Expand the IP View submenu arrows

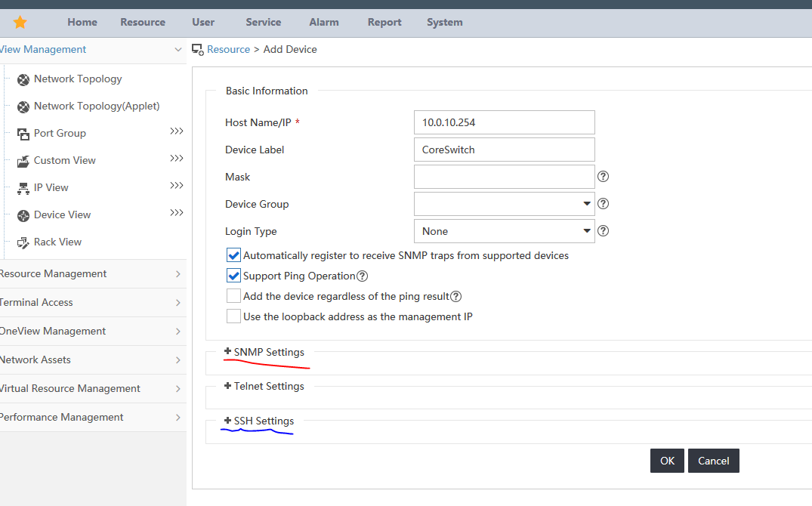click(x=177, y=186)
